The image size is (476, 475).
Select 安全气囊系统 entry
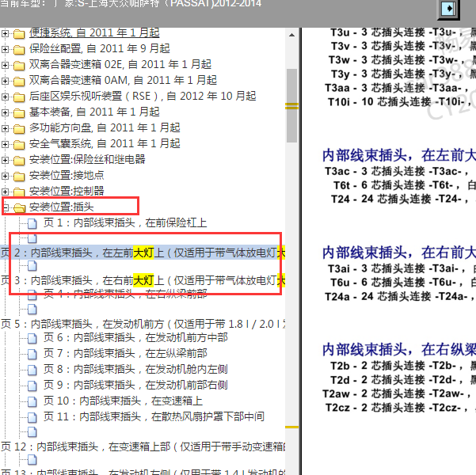[x=105, y=143]
